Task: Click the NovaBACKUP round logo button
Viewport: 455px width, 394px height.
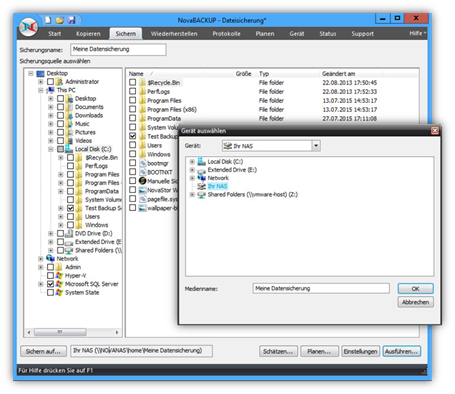Action: coord(28,27)
